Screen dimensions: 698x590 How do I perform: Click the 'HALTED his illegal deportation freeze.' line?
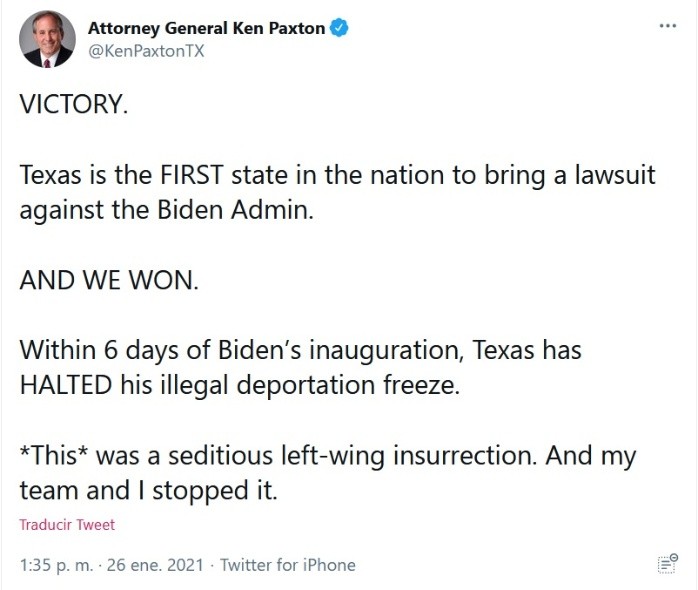coord(239,386)
